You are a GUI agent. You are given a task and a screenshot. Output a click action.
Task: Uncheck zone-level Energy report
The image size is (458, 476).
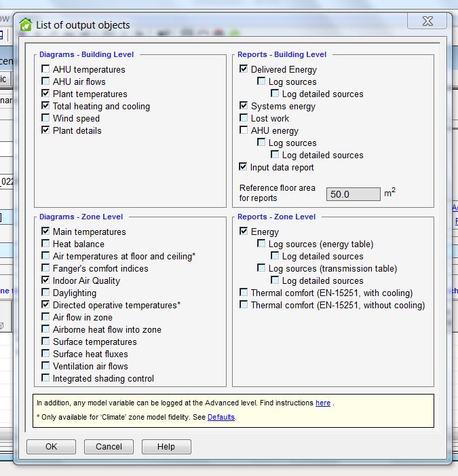tap(244, 232)
